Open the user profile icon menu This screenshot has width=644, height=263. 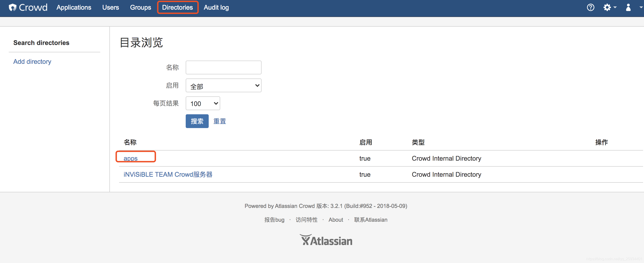(x=628, y=8)
